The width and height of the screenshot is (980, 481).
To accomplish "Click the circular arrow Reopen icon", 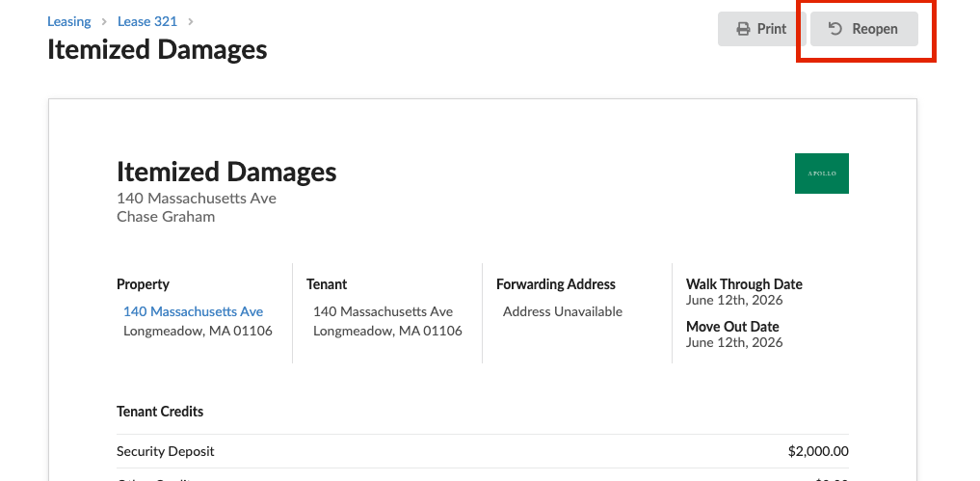I will pos(835,29).
